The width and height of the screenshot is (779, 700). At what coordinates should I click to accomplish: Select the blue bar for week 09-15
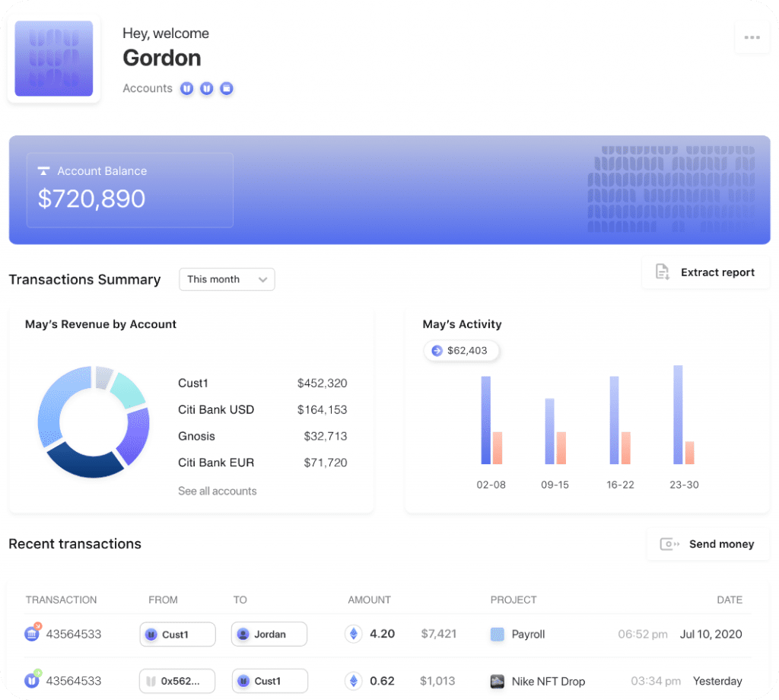click(x=549, y=431)
